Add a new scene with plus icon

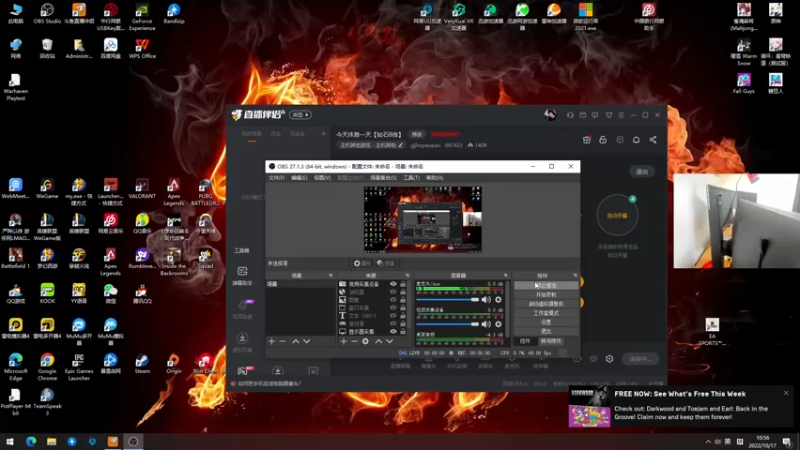271,341
